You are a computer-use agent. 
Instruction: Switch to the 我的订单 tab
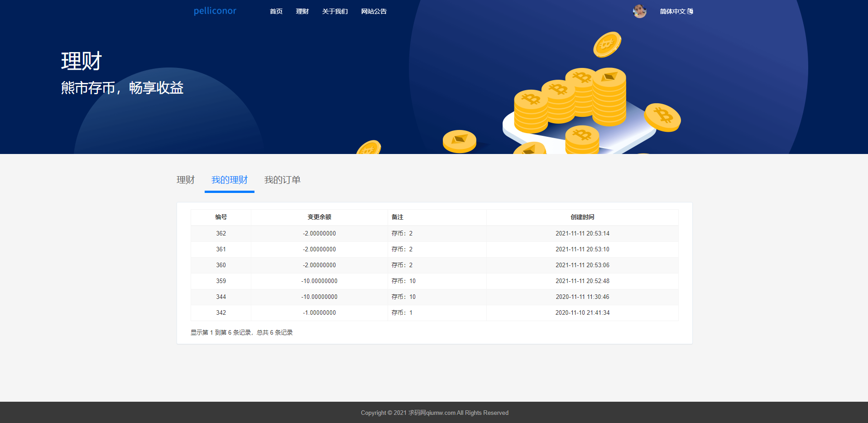(283, 180)
